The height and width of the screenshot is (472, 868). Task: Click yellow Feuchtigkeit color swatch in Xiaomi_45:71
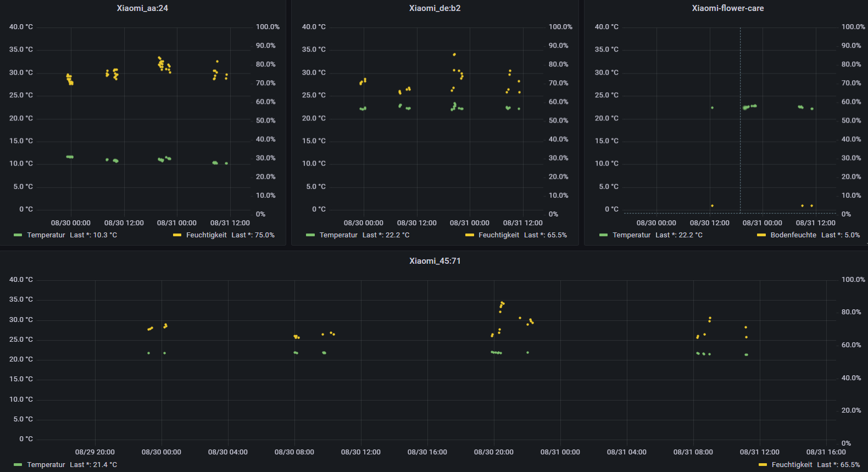click(763, 465)
